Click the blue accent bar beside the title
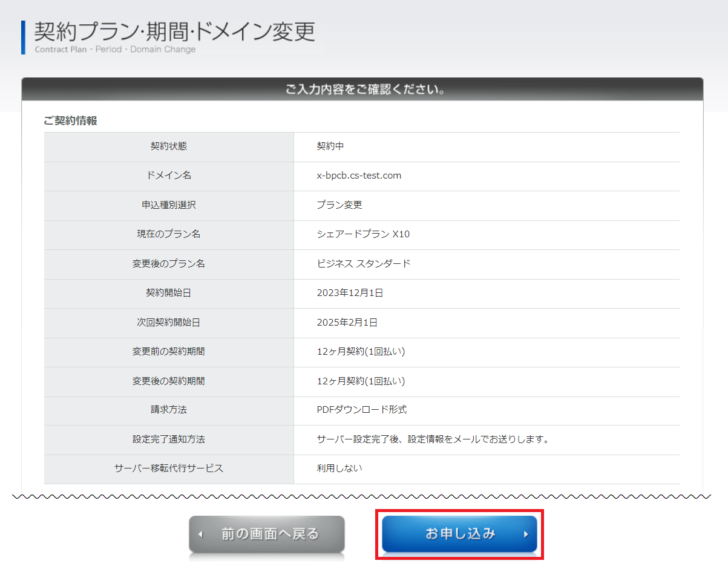Screen dimensions: 728x572 (x=23, y=37)
